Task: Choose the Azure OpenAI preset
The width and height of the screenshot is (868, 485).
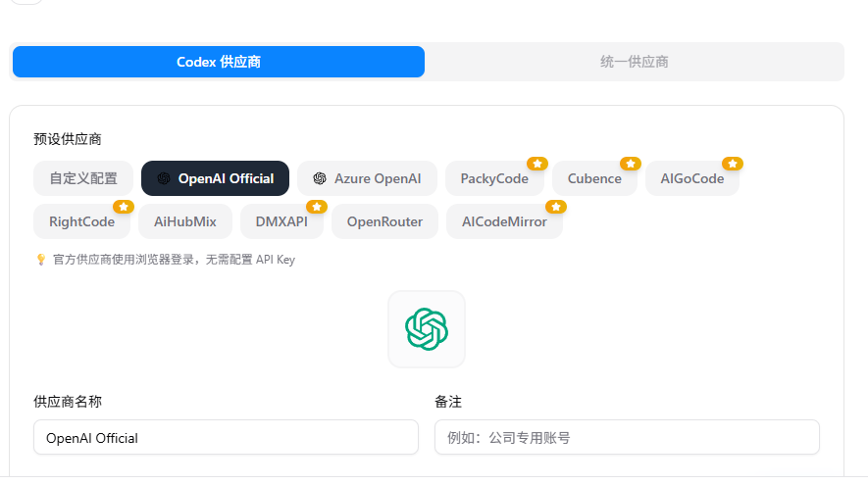Action: [x=367, y=178]
